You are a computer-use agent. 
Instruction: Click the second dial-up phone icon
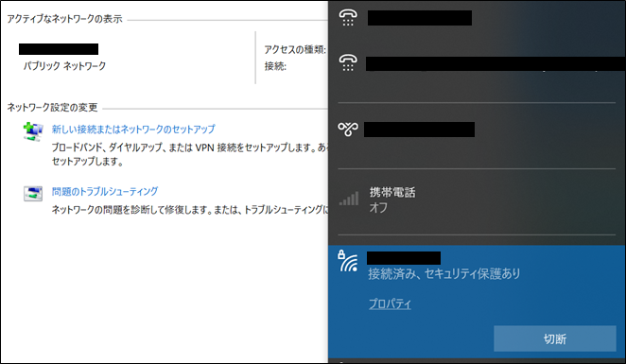pyautogui.click(x=348, y=63)
